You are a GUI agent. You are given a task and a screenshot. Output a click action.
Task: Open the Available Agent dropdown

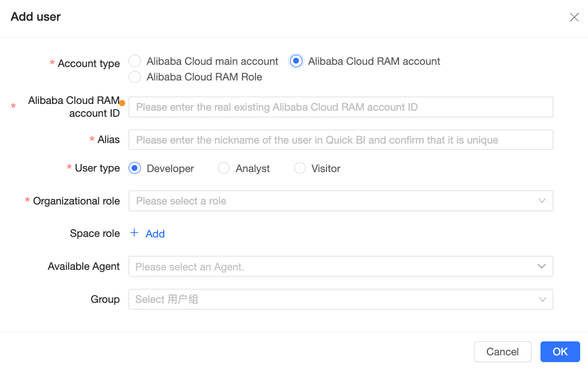coord(340,267)
